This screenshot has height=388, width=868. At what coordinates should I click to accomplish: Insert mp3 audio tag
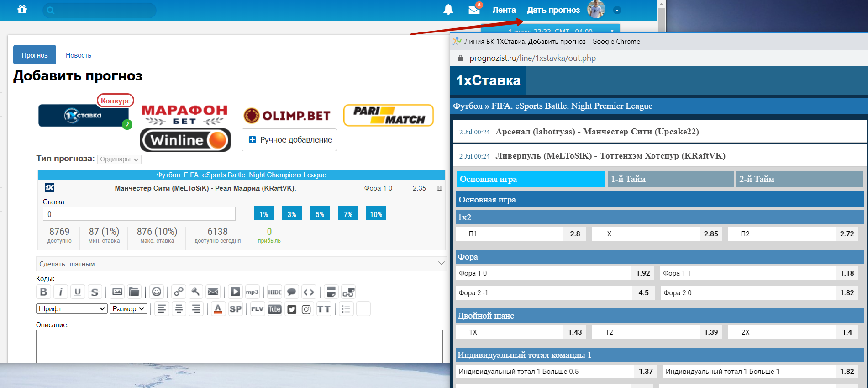click(x=252, y=292)
